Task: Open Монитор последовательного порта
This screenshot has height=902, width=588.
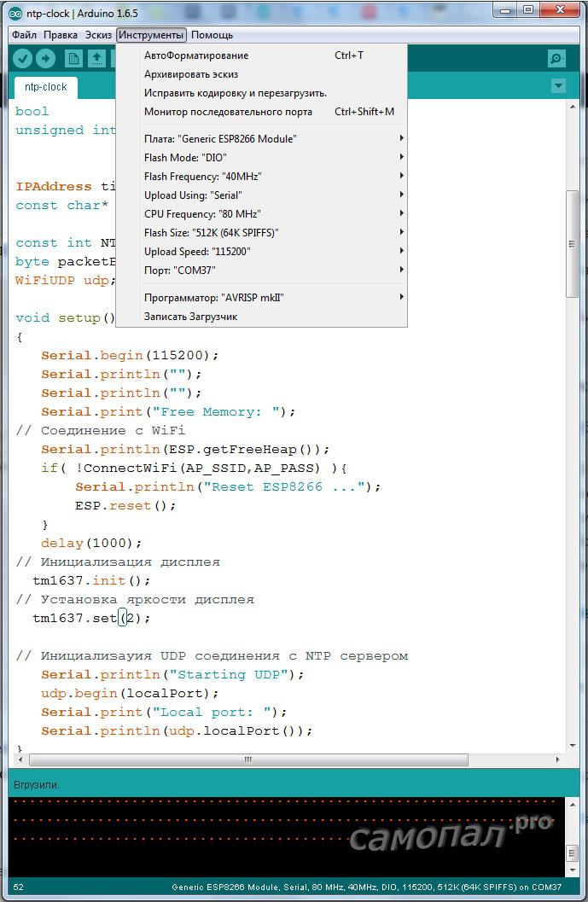Action: tap(262, 112)
